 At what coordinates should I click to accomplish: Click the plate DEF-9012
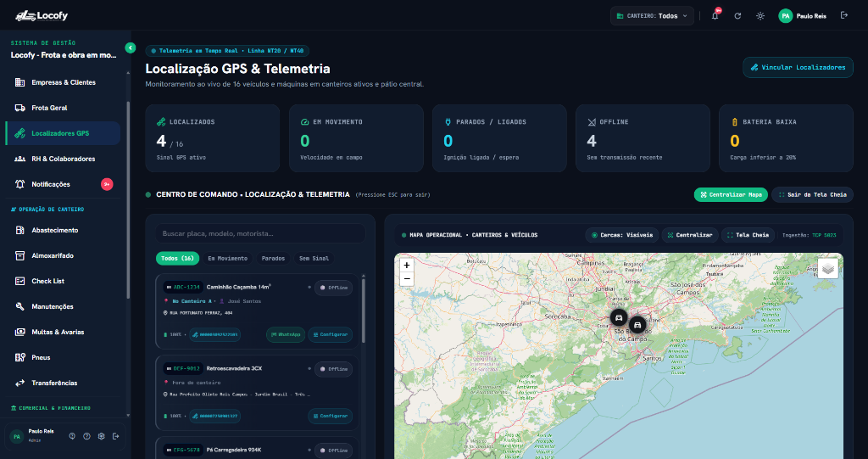coord(183,368)
